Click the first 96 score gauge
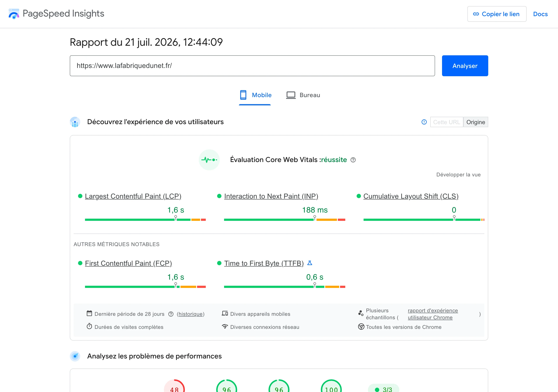This screenshot has height=392, width=558. point(226,386)
